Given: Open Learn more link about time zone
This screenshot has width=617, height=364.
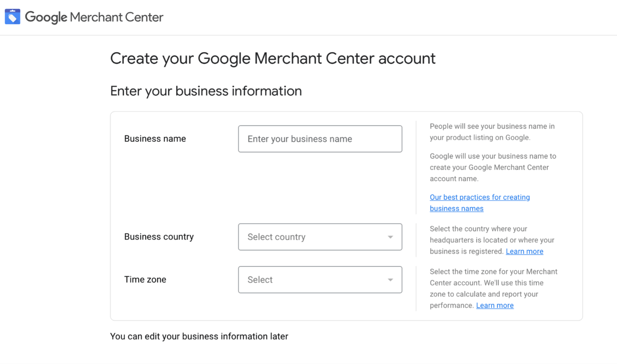Looking at the screenshot, I should tap(495, 305).
